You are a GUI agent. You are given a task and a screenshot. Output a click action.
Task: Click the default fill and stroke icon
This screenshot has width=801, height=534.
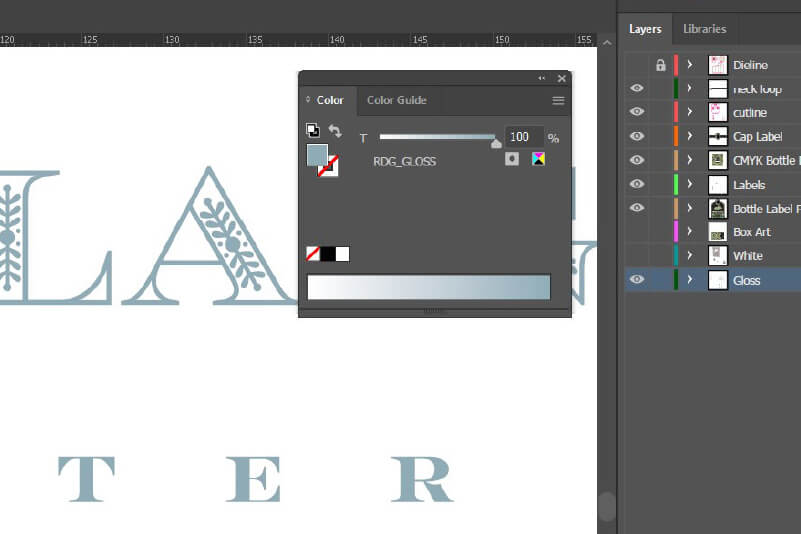click(x=312, y=130)
